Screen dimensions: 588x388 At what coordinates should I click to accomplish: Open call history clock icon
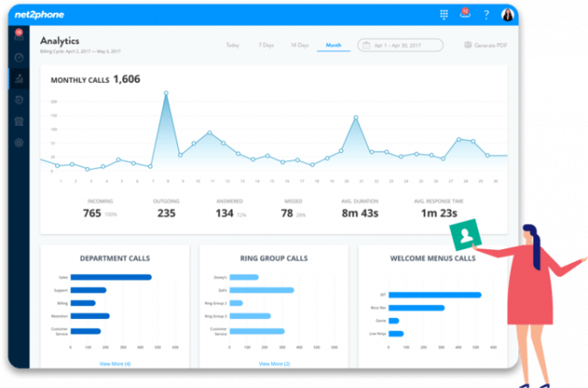(x=18, y=99)
